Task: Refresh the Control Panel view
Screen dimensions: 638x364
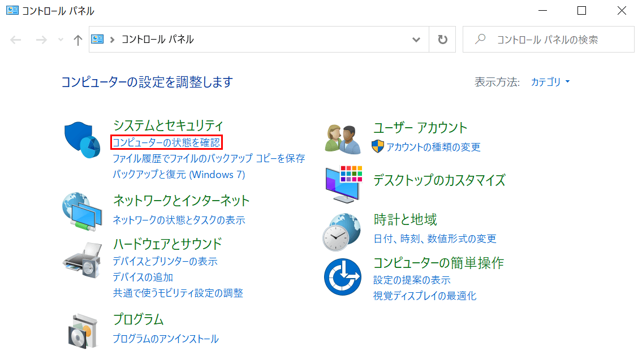Action: pyautogui.click(x=442, y=40)
